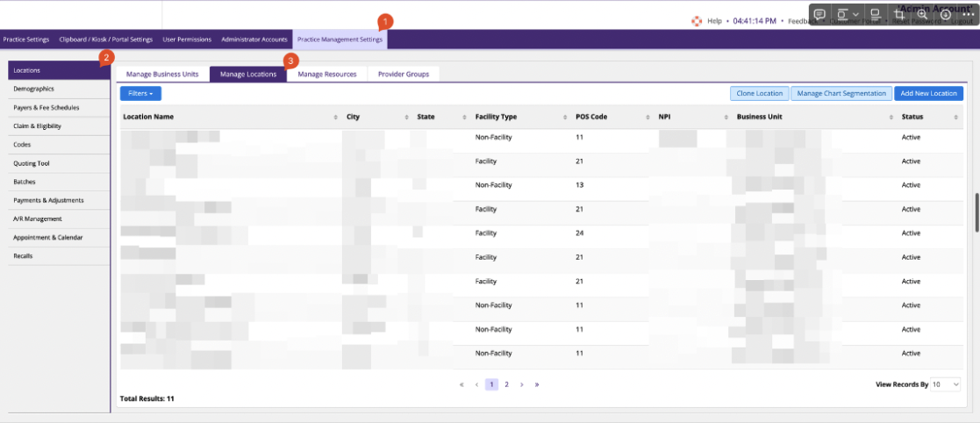Open the View Records By dropdown

click(945, 385)
